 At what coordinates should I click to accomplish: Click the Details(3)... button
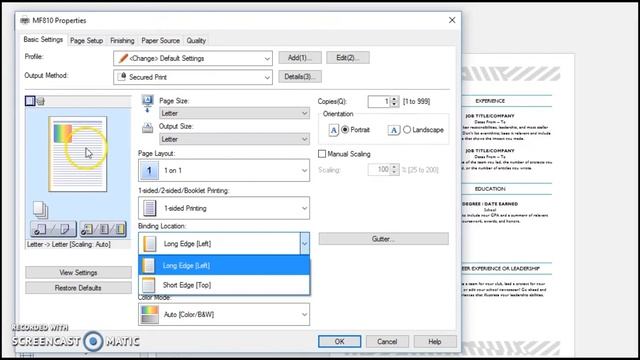click(x=300, y=76)
